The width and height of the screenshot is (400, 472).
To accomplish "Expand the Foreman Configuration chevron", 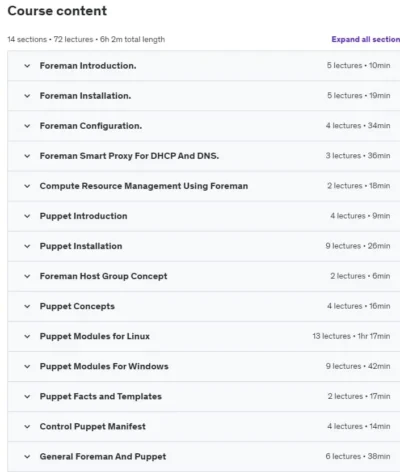I will [27, 126].
